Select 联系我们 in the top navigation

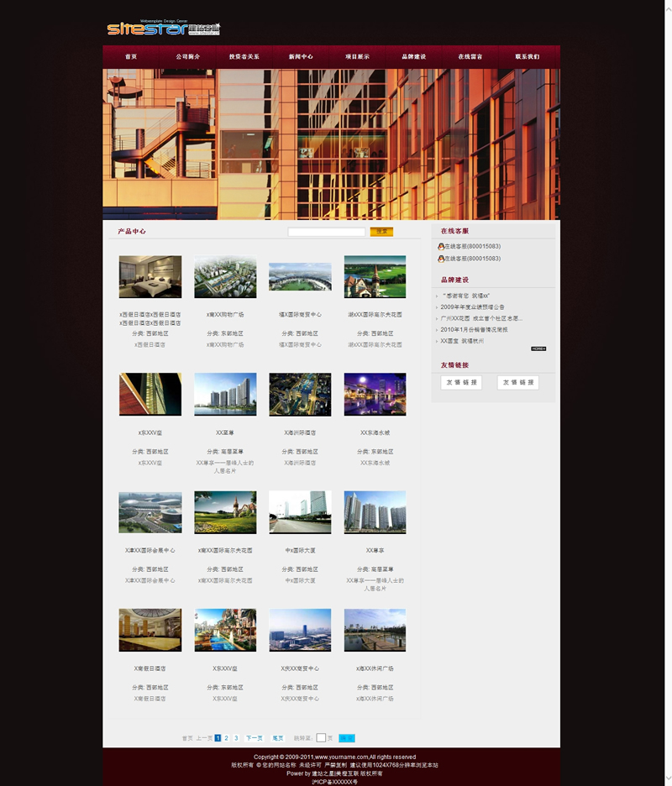coord(528,57)
